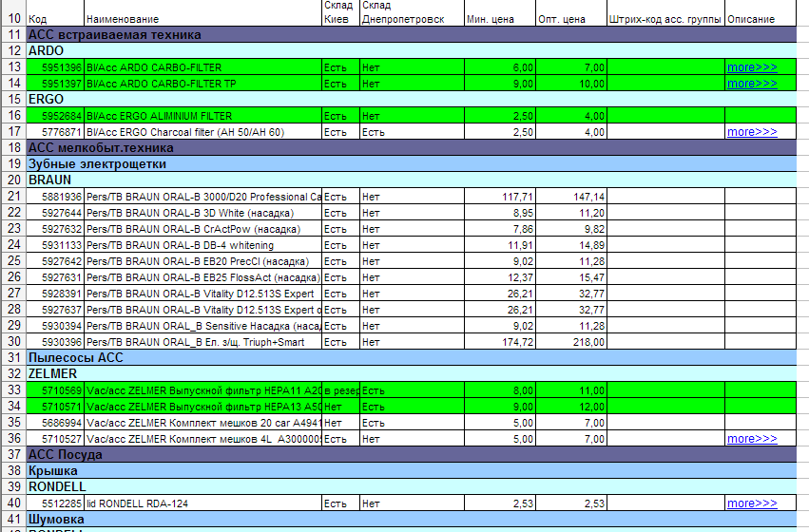Click min price cell 174,72
The width and height of the screenshot is (809, 532).
click(x=500, y=342)
